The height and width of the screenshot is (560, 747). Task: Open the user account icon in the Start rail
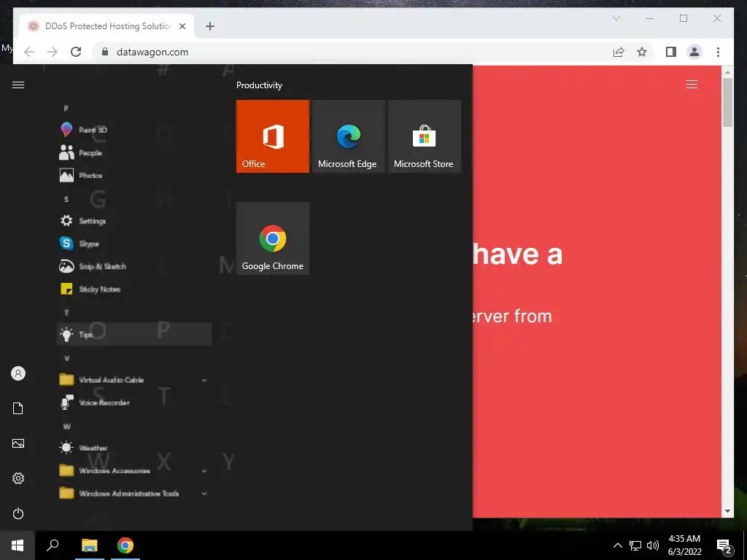(x=18, y=373)
